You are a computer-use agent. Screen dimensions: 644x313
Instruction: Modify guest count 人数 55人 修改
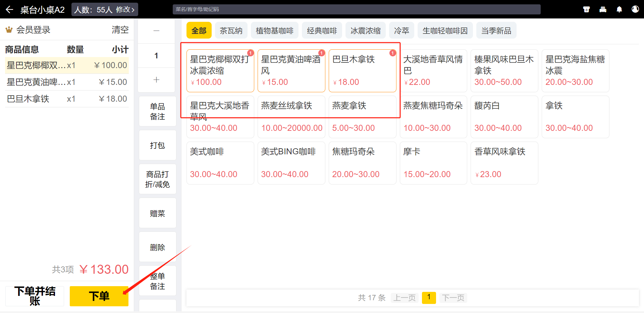105,9
